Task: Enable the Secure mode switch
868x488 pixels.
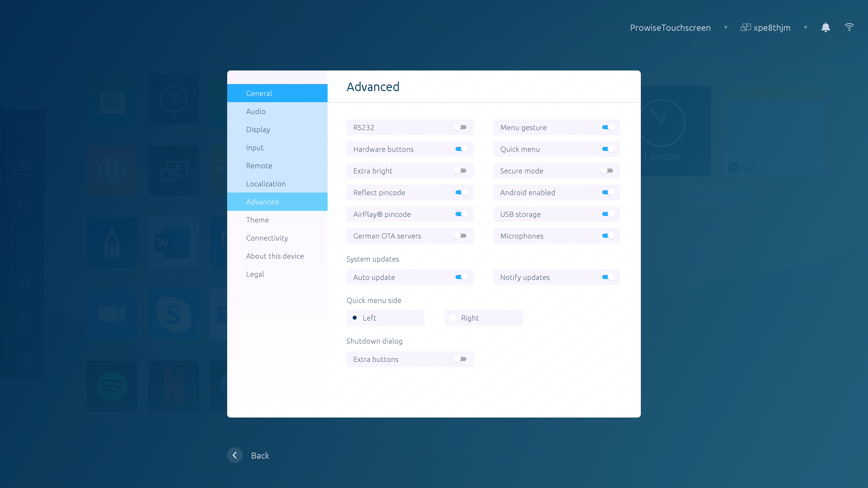Action: point(607,171)
